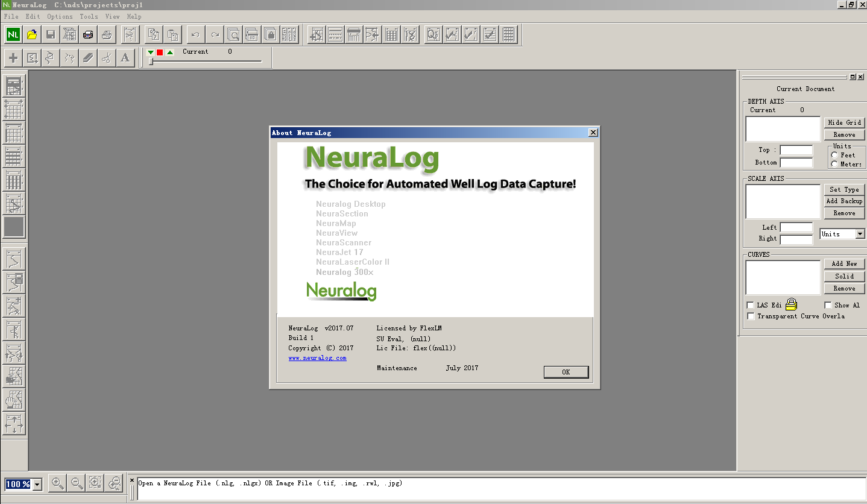
Task: Click the green up triangle depth button
Action: (x=170, y=52)
